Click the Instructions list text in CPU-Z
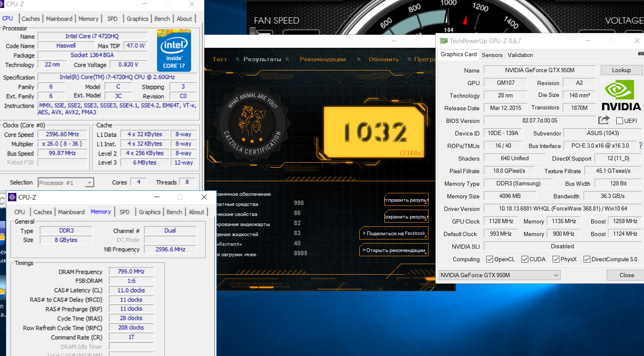This screenshot has height=356, width=644. [x=117, y=109]
